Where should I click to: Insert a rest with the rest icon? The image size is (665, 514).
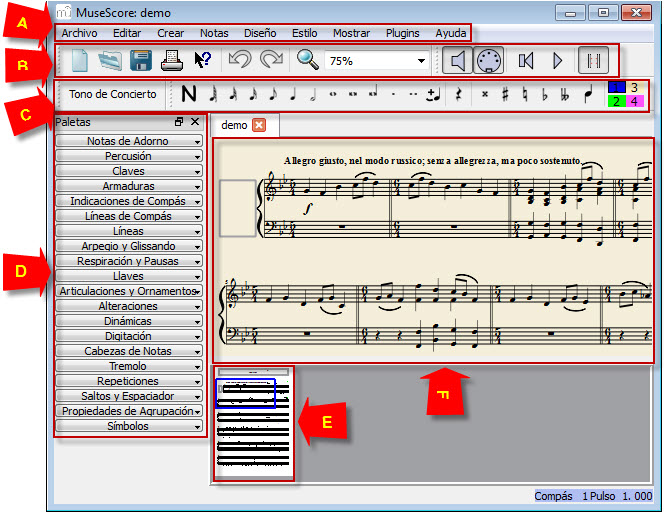(458, 94)
